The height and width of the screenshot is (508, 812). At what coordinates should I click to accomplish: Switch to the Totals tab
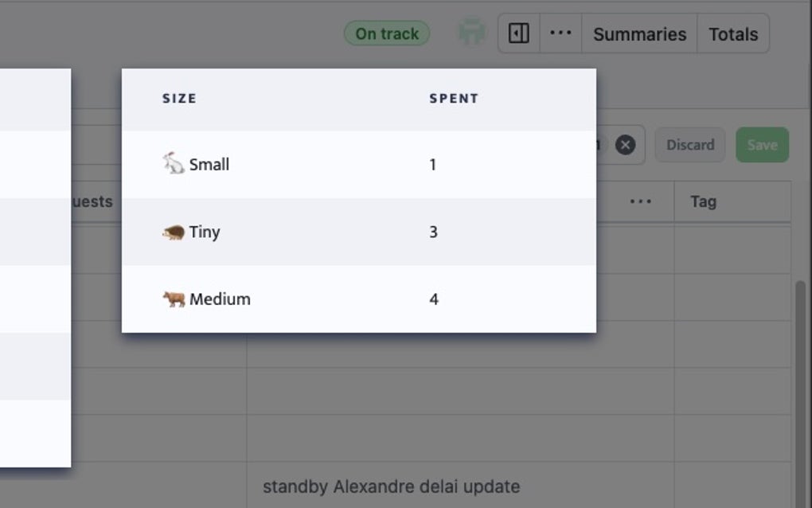click(x=732, y=33)
